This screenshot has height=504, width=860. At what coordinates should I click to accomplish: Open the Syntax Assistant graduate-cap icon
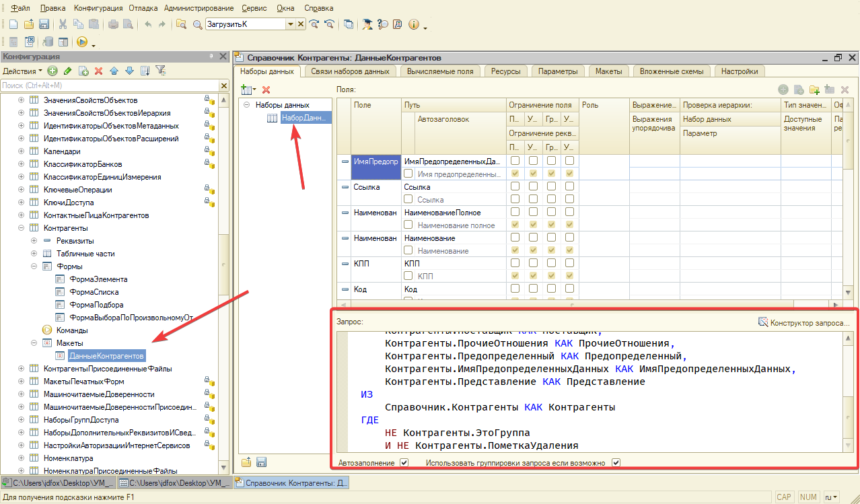[367, 24]
